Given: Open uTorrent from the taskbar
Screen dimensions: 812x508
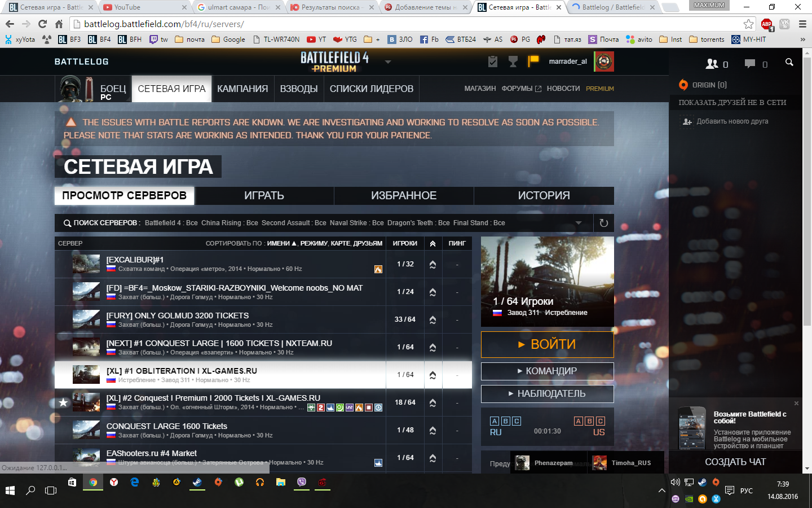Looking at the screenshot, I should (239, 483).
